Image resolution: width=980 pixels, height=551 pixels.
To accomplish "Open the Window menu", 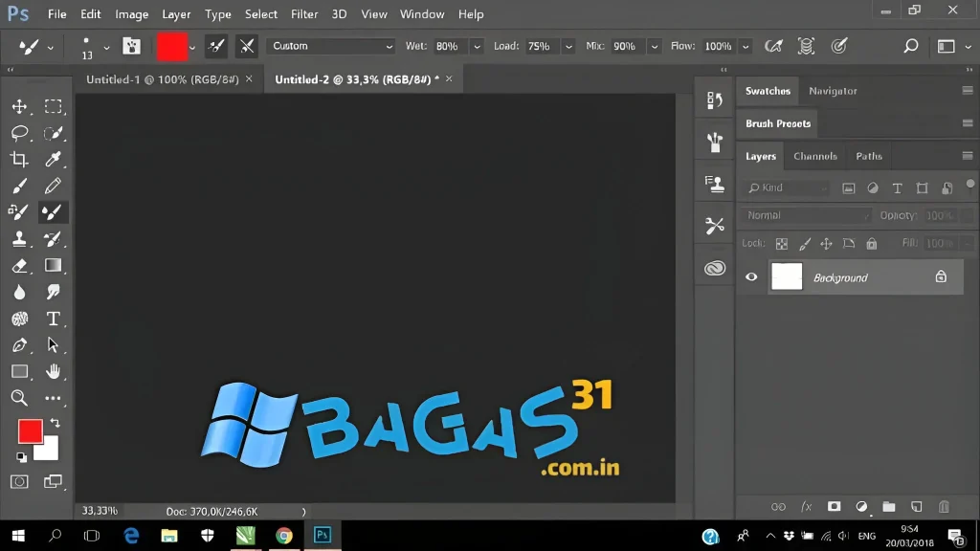I will click(x=422, y=13).
